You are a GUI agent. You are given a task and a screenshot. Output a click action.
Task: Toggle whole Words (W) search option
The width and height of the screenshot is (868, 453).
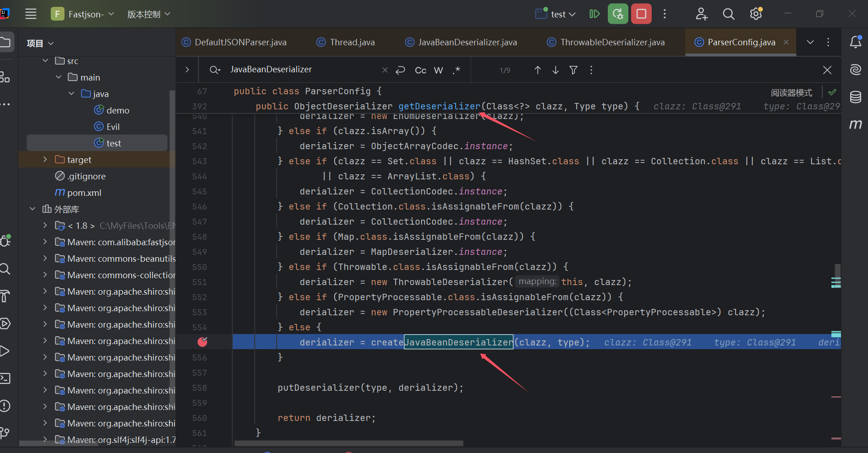pos(439,70)
